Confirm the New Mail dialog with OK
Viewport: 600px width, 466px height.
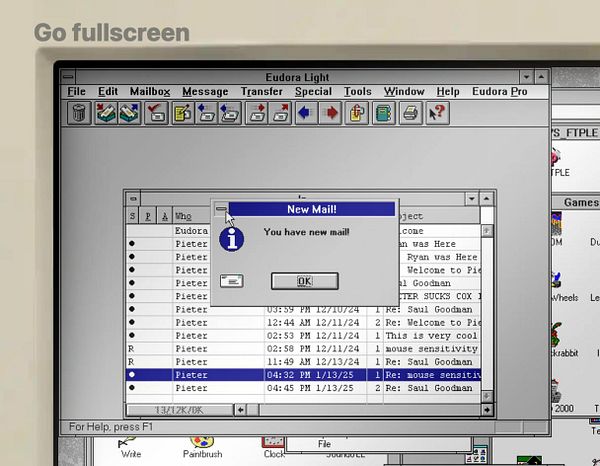coord(305,281)
